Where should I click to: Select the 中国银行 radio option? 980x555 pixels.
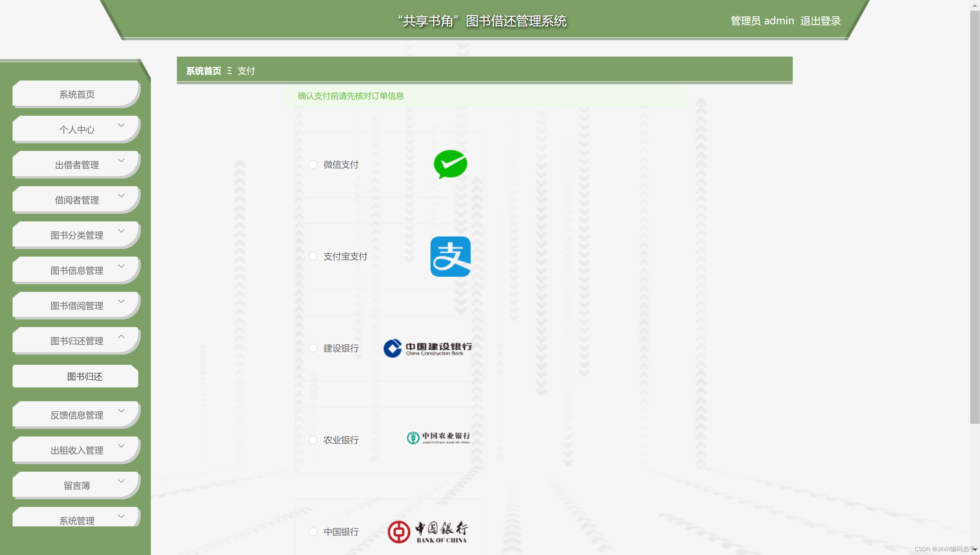313,532
